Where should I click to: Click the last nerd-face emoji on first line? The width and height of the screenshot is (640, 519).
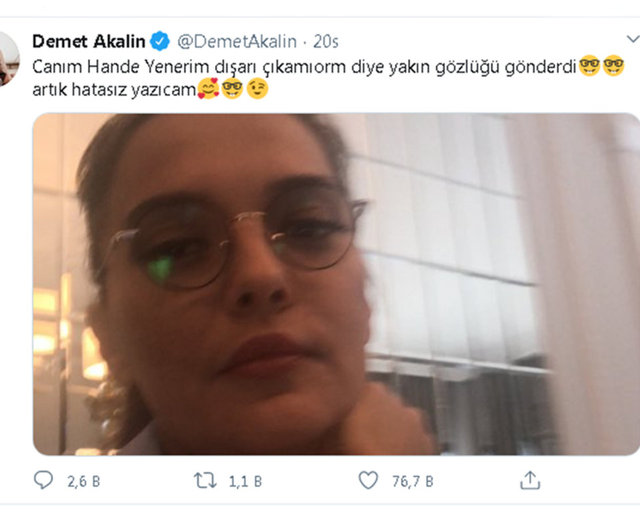click(x=613, y=65)
